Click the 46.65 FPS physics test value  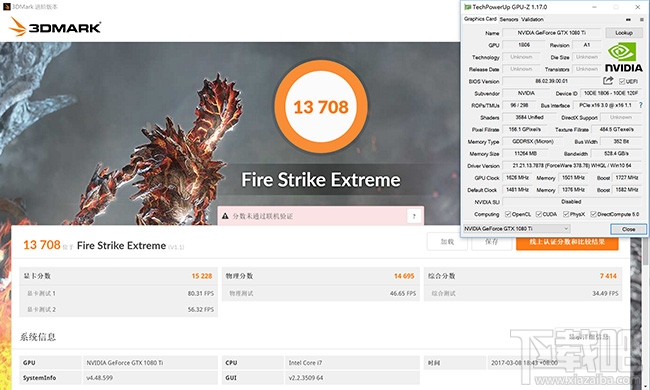[403, 293]
